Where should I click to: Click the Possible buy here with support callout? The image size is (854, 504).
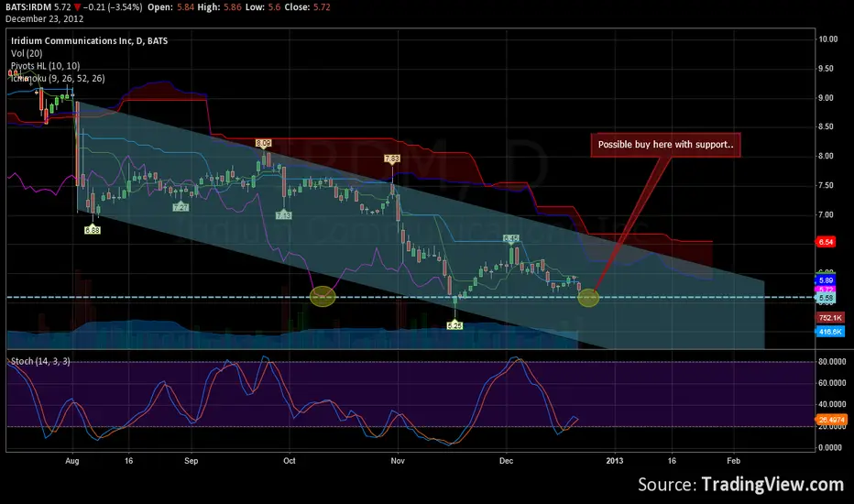(x=665, y=145)
